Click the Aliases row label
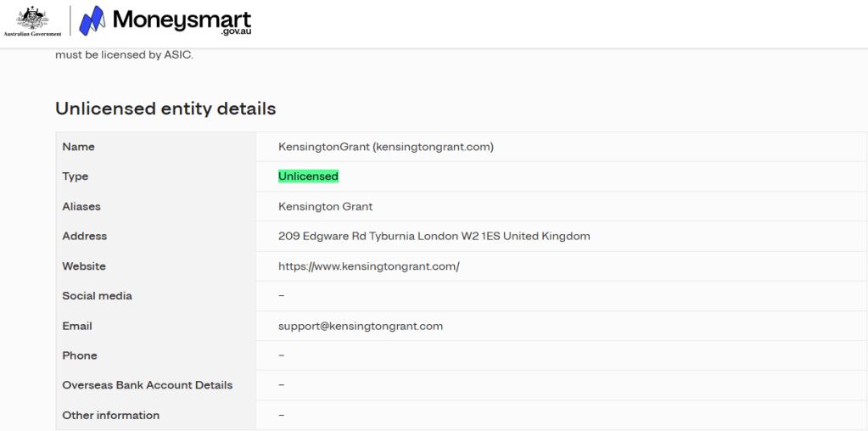 81,206
